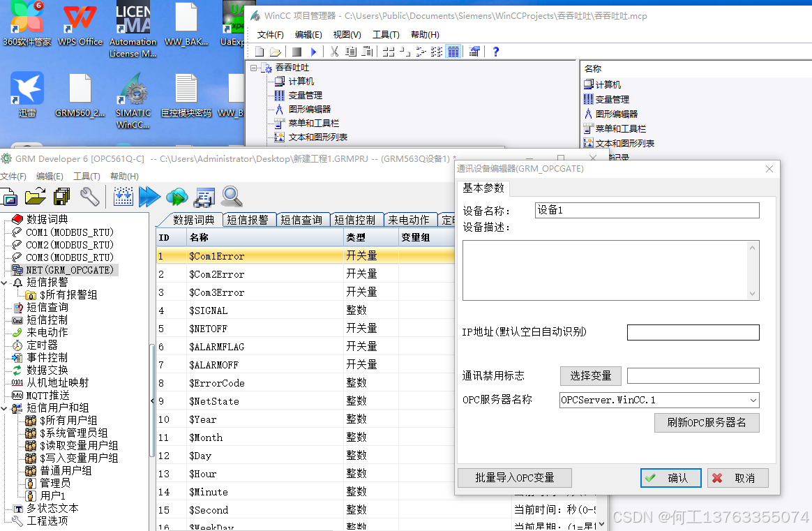Switch to 短信查询 tab
The height and width of the screenshot is (531, 812).
[x=301, y=220]
